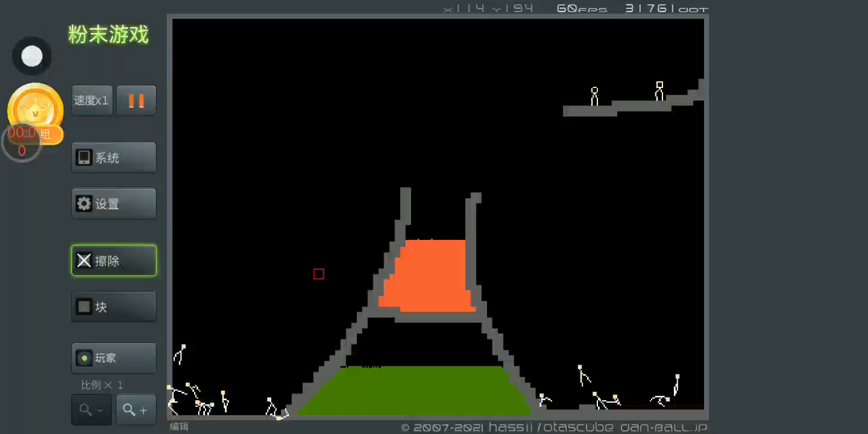
Task: Tap the gold crown VIP badge
Action: [35, 108]
